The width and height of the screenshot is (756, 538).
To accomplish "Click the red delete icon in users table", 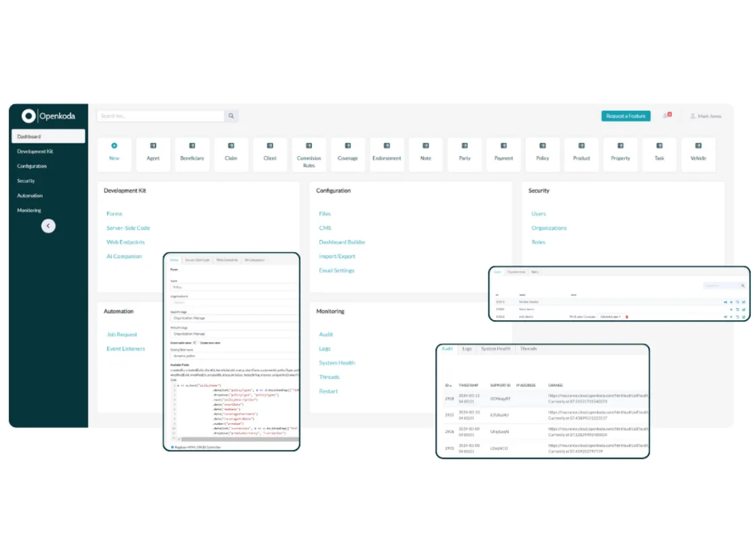I will [x=627, y=317].
